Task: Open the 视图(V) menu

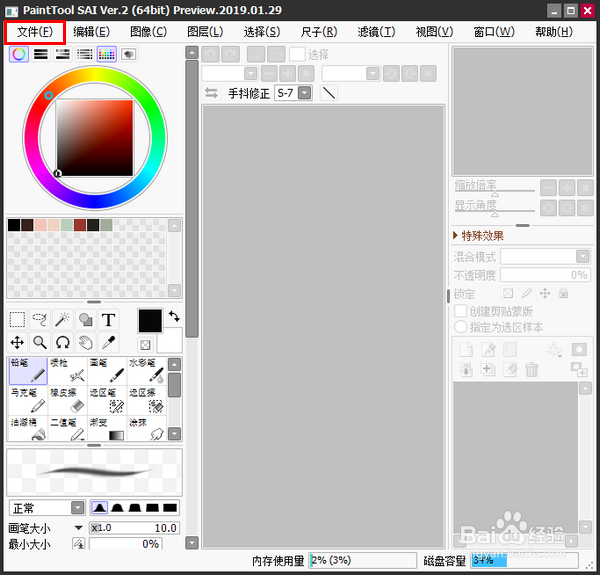Action: click(434, 32)
